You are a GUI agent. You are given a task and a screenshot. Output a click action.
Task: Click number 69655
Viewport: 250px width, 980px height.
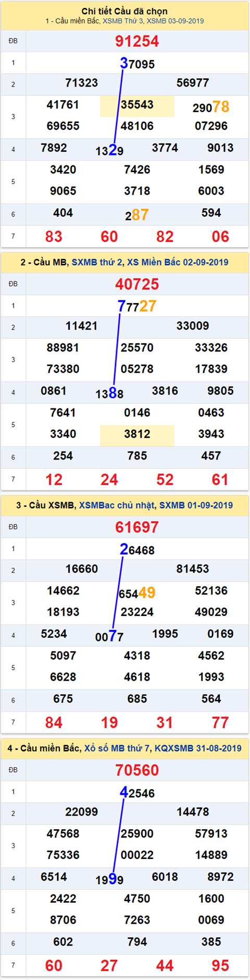coord(63,126)
